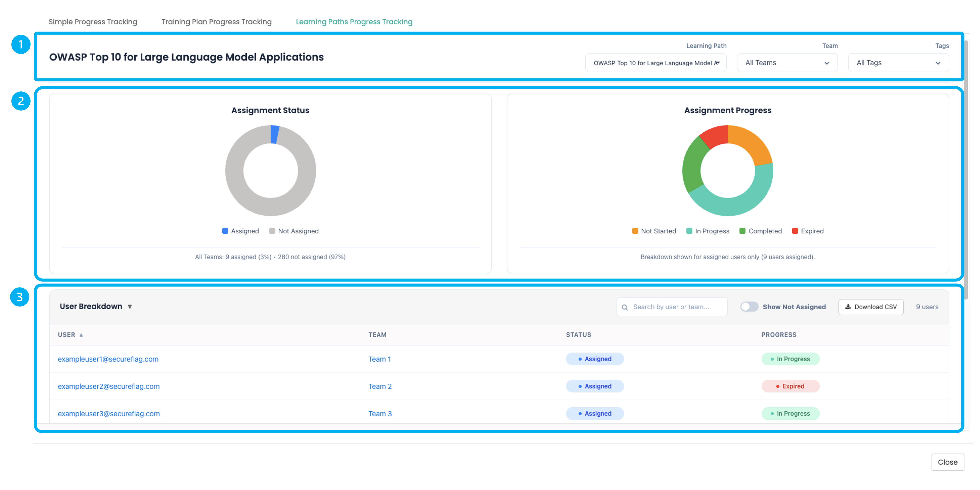Switch to Training Plan Progress Tracking tab
The width and height of the screenshot is (980, 490).
point(216,22)
